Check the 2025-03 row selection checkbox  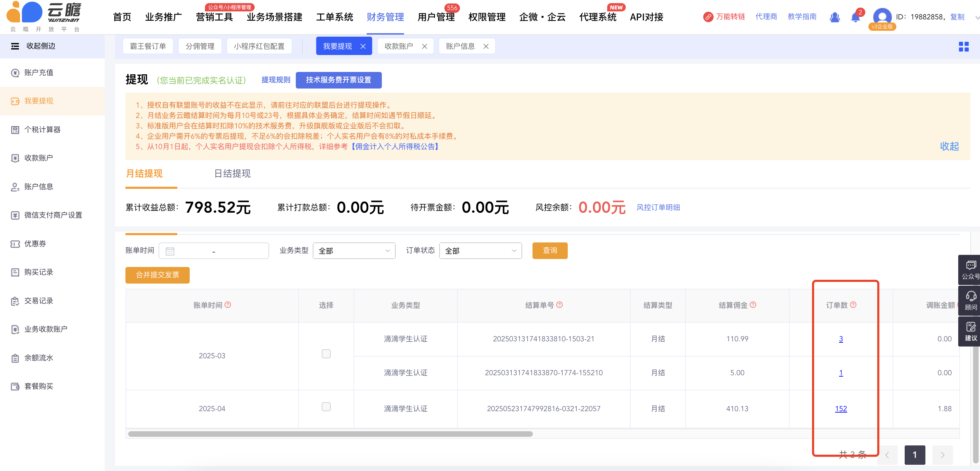[x=326, y=354]
